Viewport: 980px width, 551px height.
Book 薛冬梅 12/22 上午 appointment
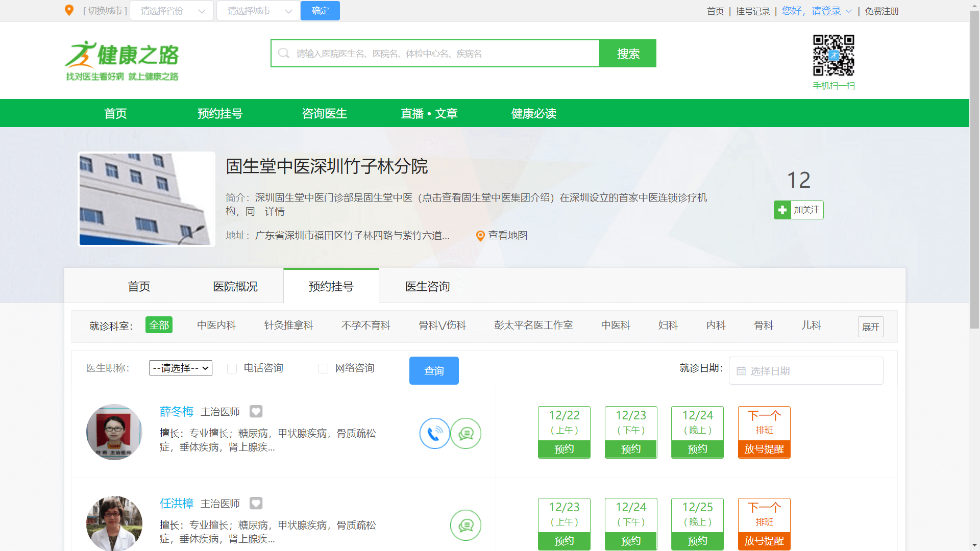564,449
